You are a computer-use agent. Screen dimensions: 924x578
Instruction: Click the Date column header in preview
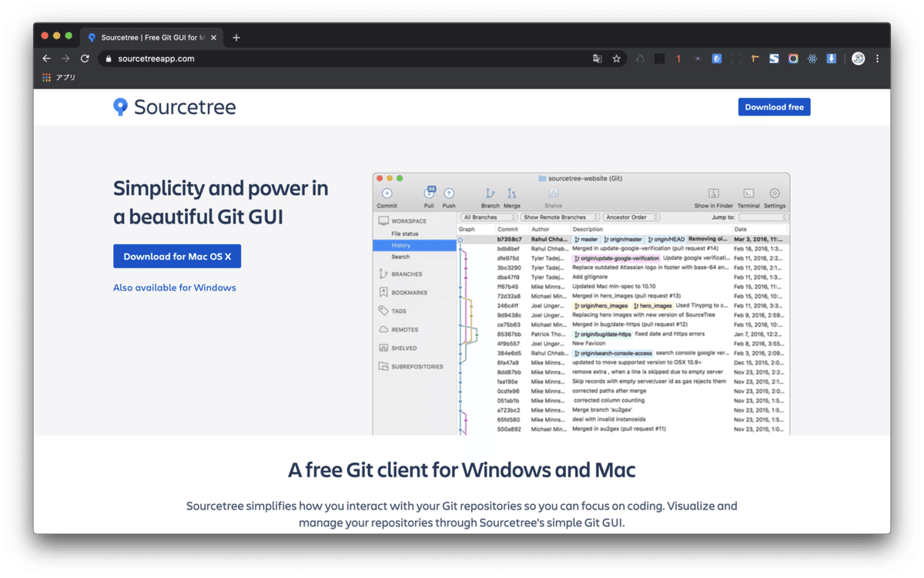click(741, 229)
